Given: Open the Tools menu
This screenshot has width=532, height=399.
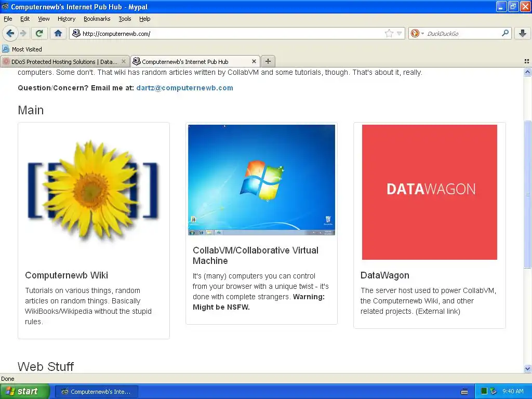Looking at the screenshot, I should point(125,19).
